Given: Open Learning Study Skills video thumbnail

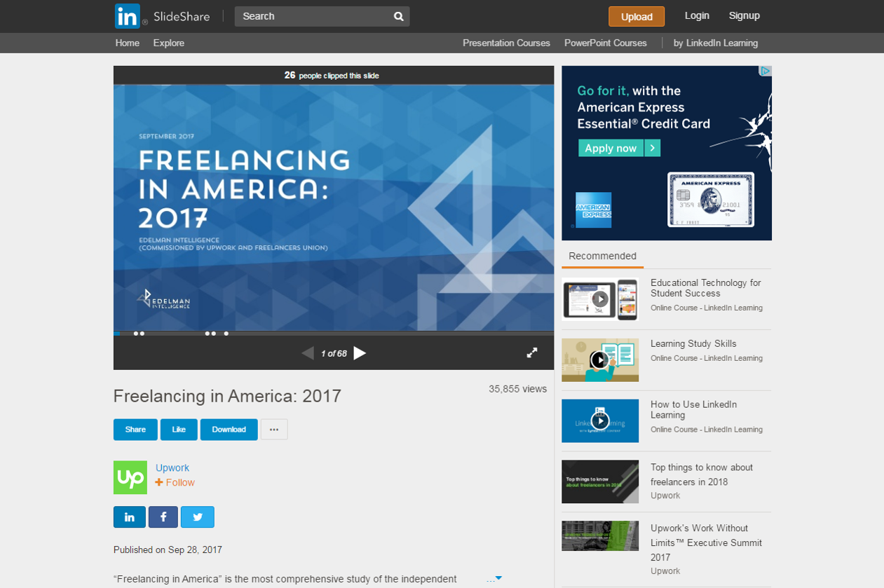Looking at the screenshot, I should pyautogui.click(x=600, y=360).
